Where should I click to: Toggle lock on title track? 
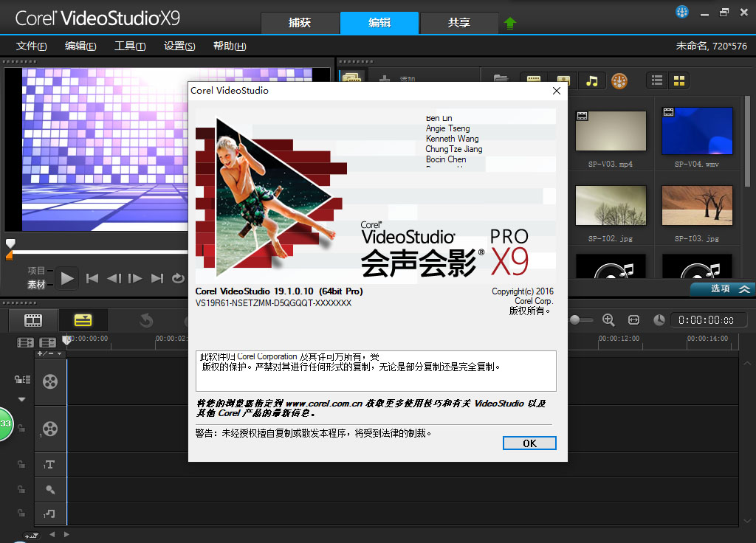(21, 465)
